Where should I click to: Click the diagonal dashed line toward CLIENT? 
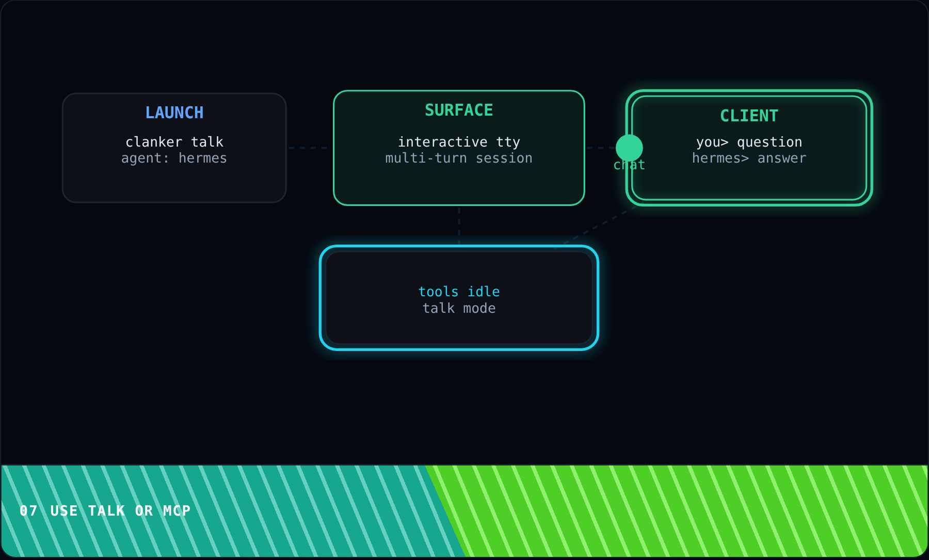597,227
